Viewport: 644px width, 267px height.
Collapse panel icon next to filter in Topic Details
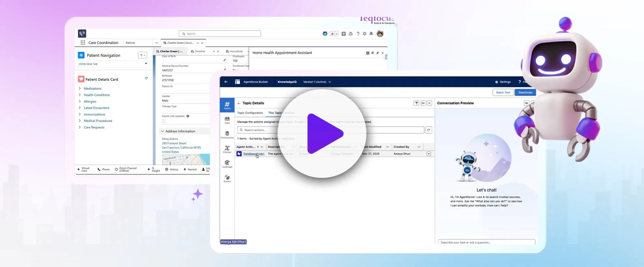[423, 103]
